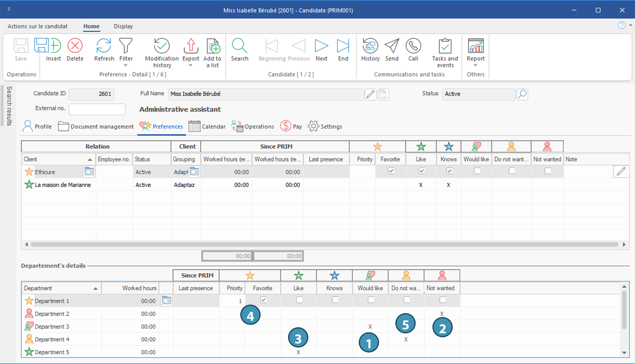The image size is (635, 364).
Task: Click Add to a list icon
Action: [x=213, y=46]
